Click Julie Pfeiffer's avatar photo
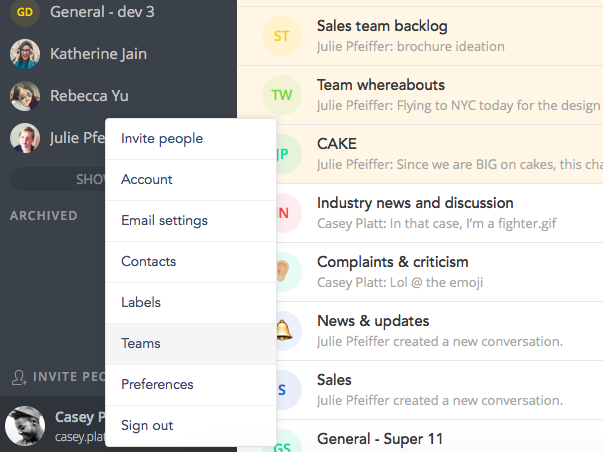 25,138
